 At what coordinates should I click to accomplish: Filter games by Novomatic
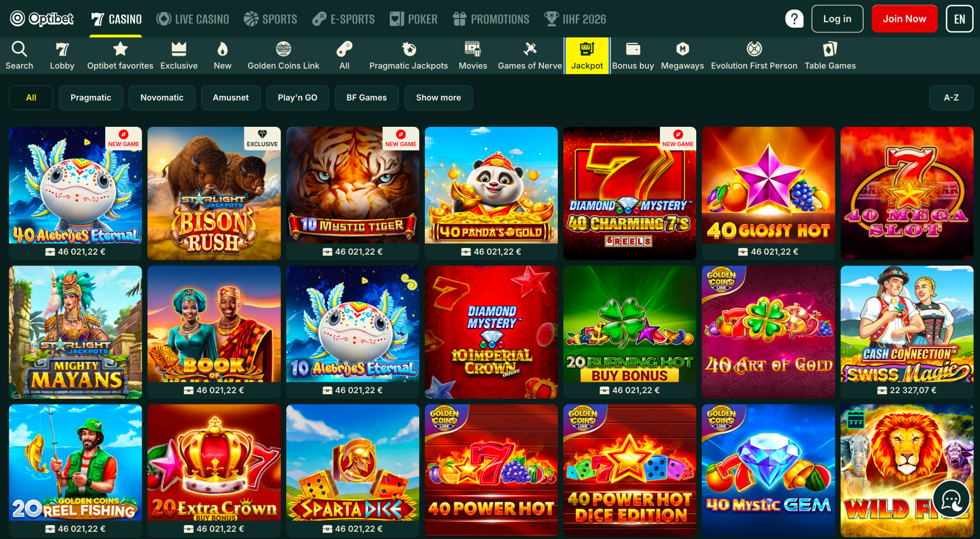tap(162, 98)
